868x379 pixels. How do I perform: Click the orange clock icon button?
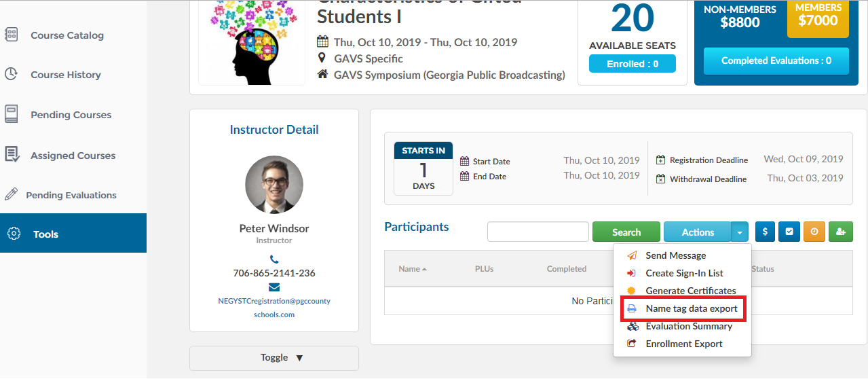point(814,232)
